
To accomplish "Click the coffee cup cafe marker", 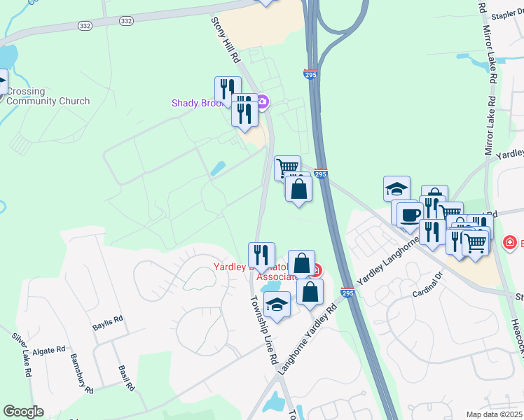I will (x=410, y=217).
